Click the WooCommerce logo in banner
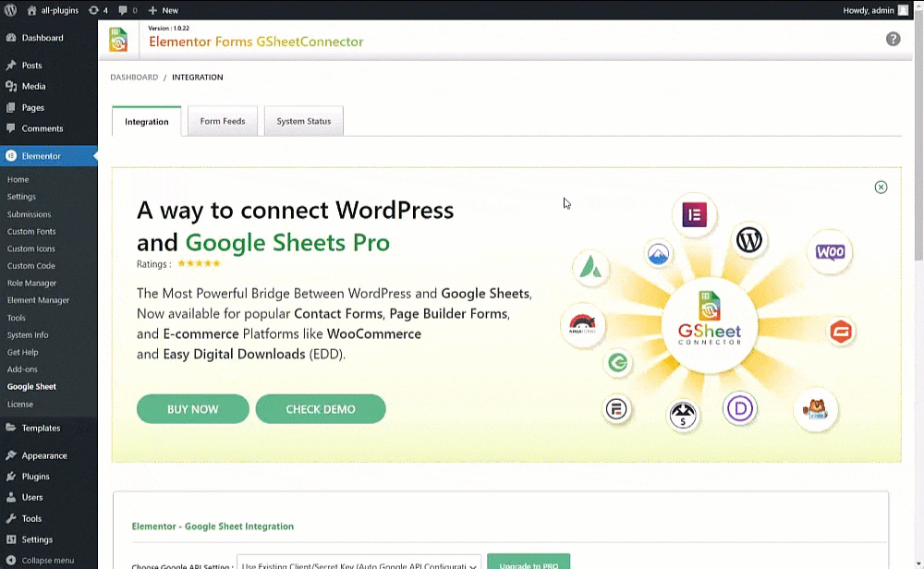Screen dimensions: 924x569 point(829,252)
